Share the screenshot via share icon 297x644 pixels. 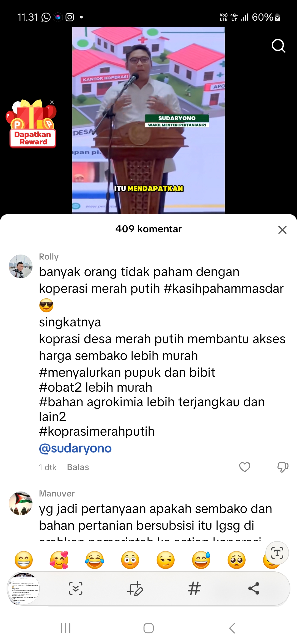(254, 588)
